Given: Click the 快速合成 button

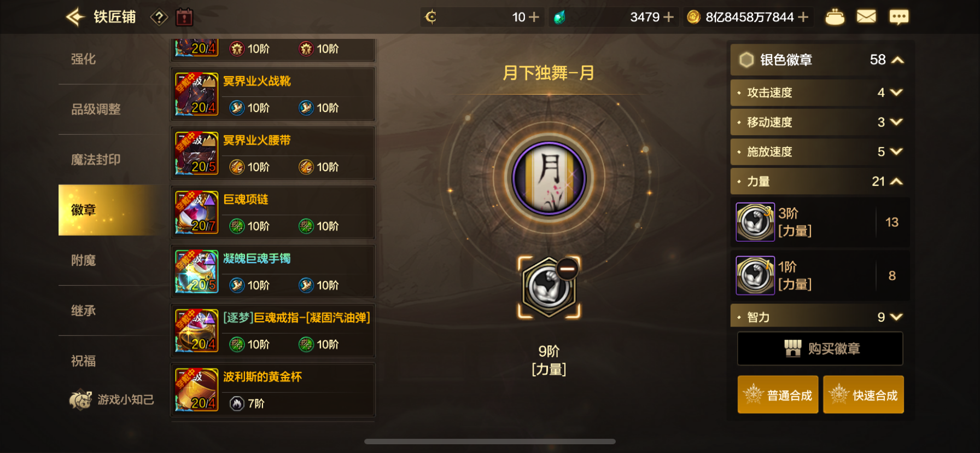Looking at the screenshot, I should tap(863, 394).
